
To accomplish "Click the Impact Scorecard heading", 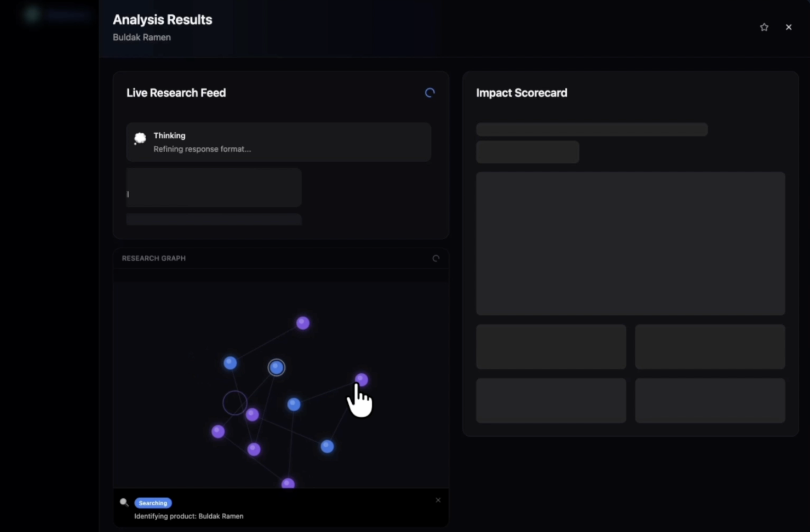I will tap(522, 93).
